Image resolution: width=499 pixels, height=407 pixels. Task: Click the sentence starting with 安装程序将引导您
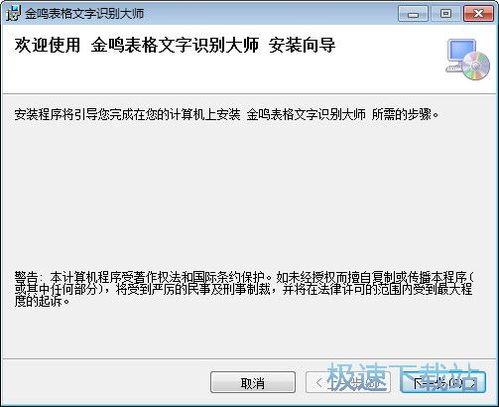click(227, 115)
